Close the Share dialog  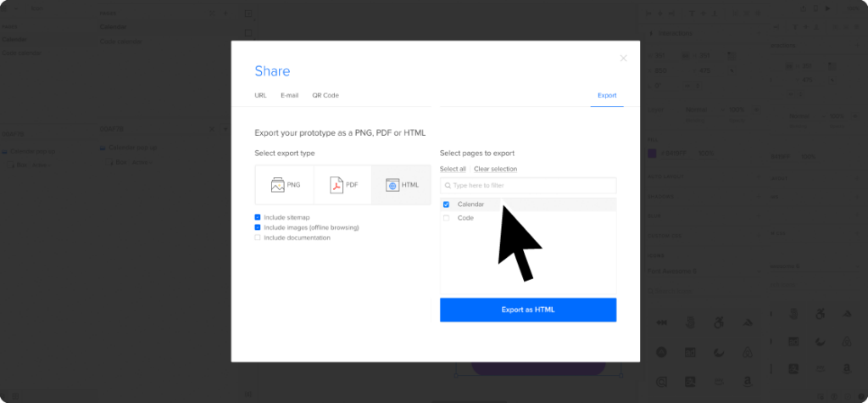coord(624,59)
